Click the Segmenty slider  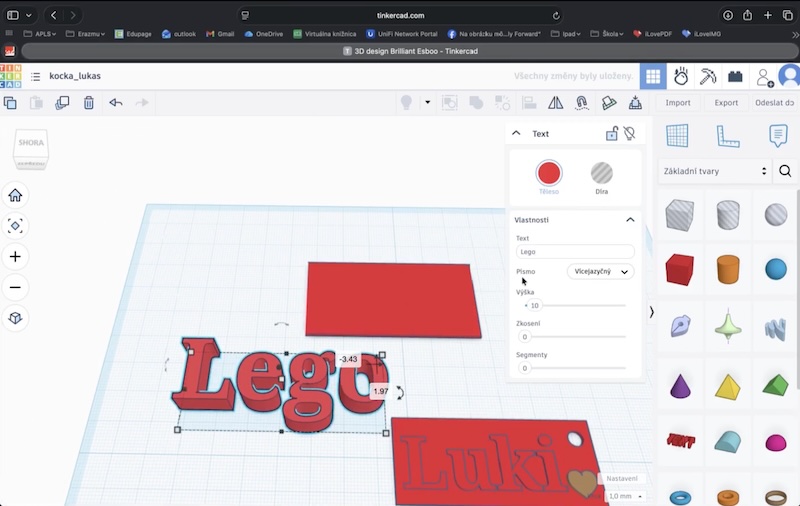click(575, 368)
